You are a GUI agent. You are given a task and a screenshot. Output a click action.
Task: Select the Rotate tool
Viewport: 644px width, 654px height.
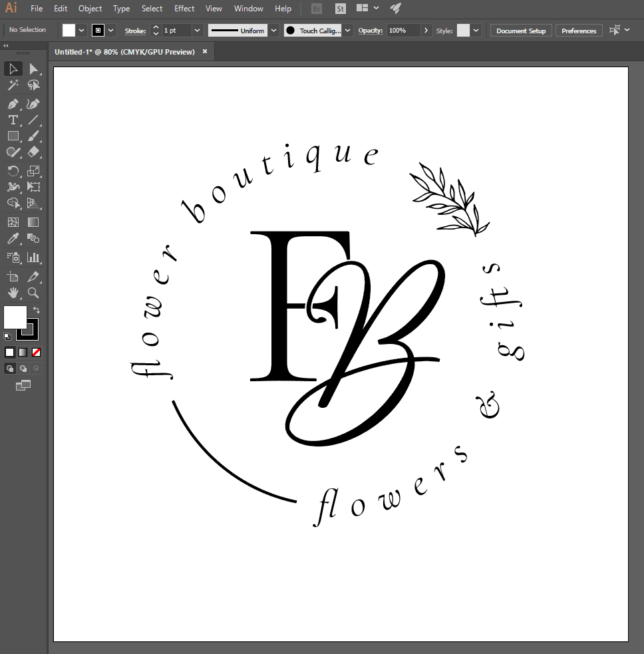(x=13, y=170)
